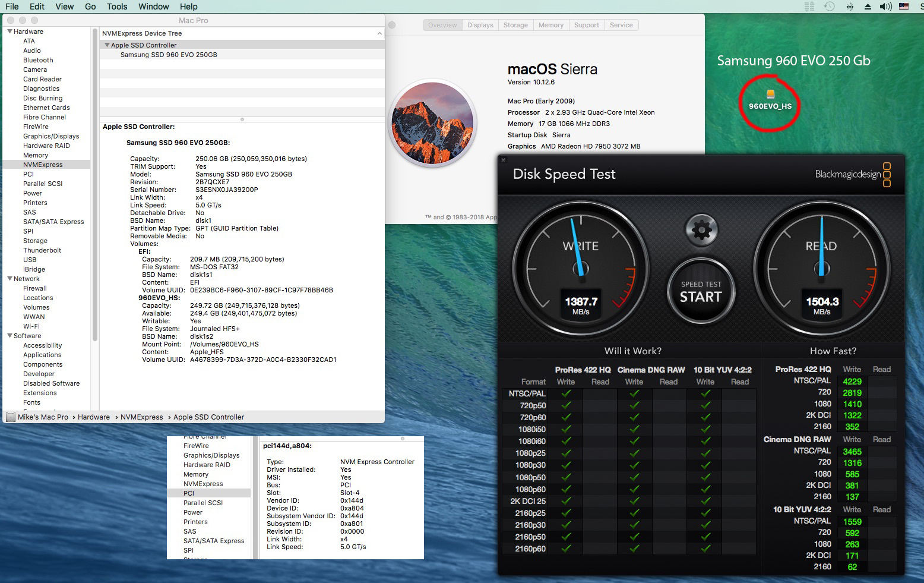Click the volume icon in menu bar

pyautogui.click(x=886, y=7)
